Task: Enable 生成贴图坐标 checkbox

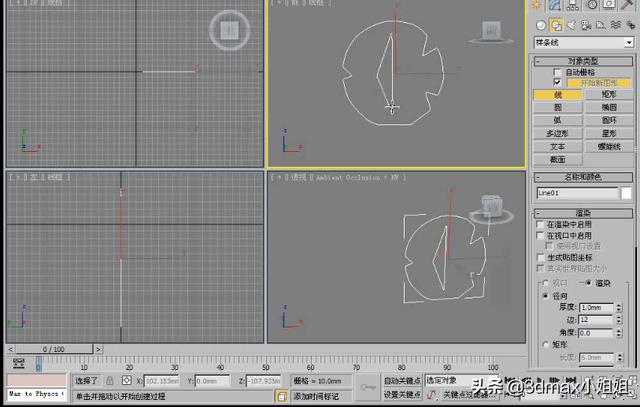Action: 540,258
